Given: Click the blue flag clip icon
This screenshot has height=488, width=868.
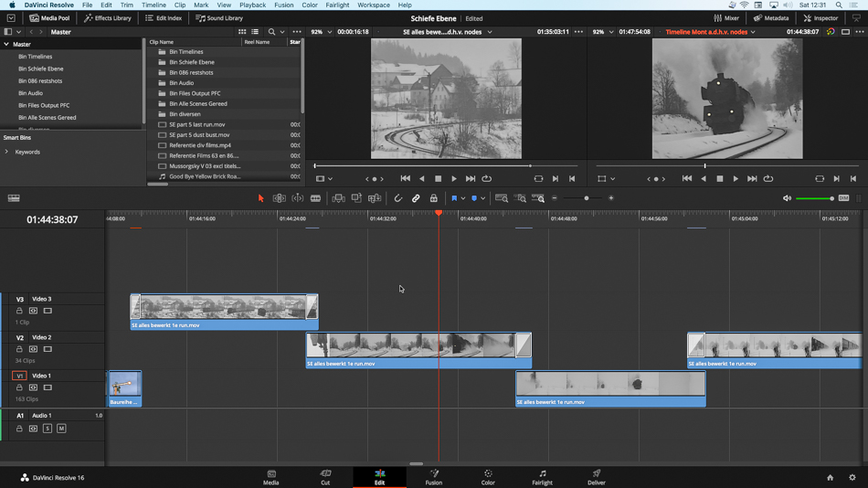Looking at the screenshot, I should tap(453, 198).
